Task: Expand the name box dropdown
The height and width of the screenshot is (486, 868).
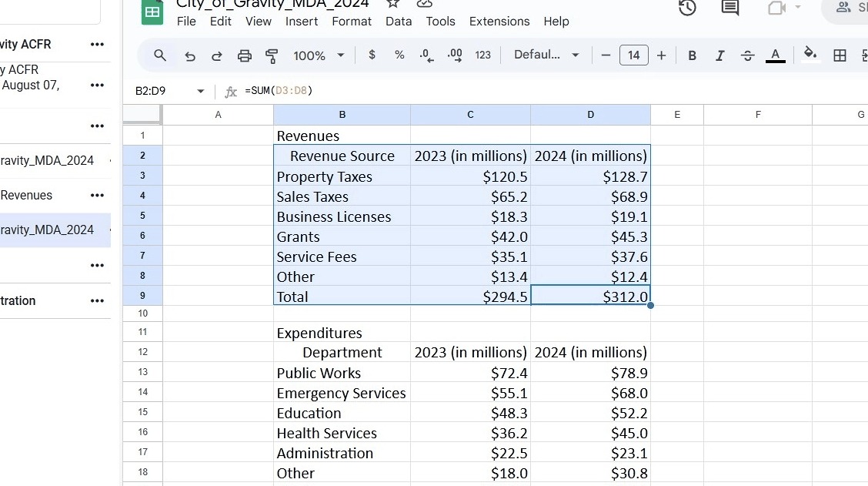Action: 200,91
